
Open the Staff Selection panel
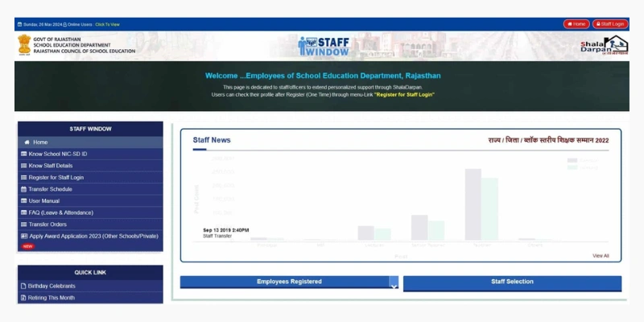pos(512,282)
